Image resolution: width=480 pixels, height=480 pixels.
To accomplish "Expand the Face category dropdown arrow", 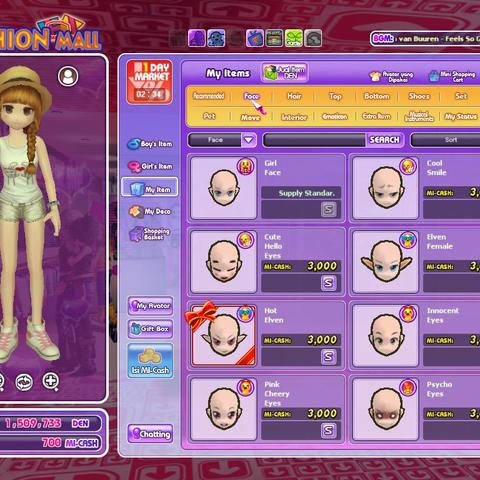I will pyautogui.click(x=248, y=140).
